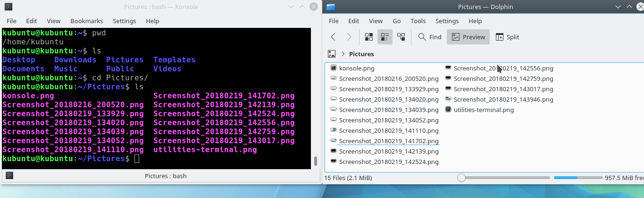Select Screenshot_20180219_142139.png file icon
This screenshot has width=644, height=198.
[334, 151]
